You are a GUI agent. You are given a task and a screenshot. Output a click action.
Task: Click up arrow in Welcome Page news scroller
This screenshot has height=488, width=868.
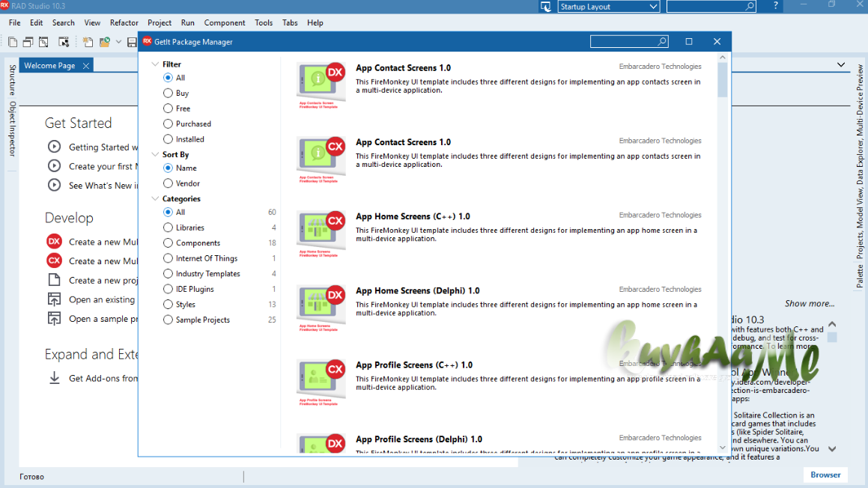832,324
